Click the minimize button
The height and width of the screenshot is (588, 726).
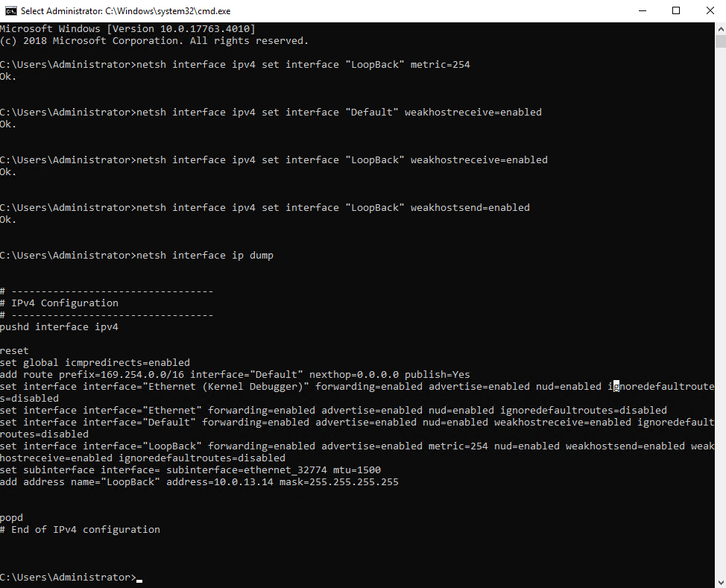pyautogui.click(x=643, y=10)
